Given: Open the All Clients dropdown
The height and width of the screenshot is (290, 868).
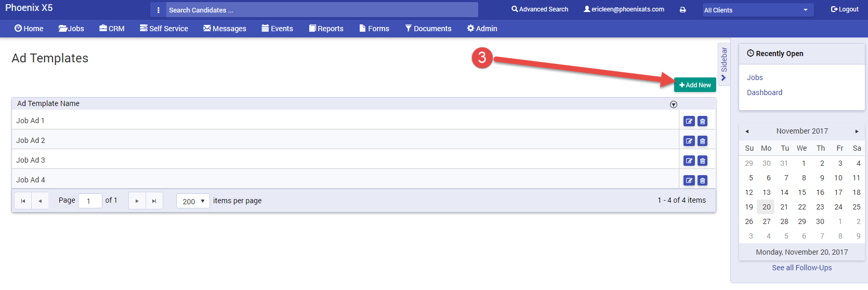Looking at the screenshot, I should [x=758, y=10].
